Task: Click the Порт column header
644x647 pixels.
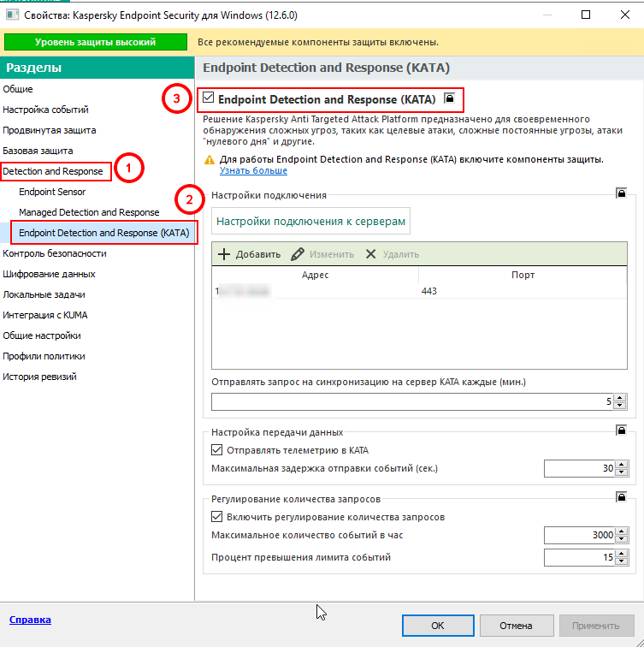Action: coord(523,275)
